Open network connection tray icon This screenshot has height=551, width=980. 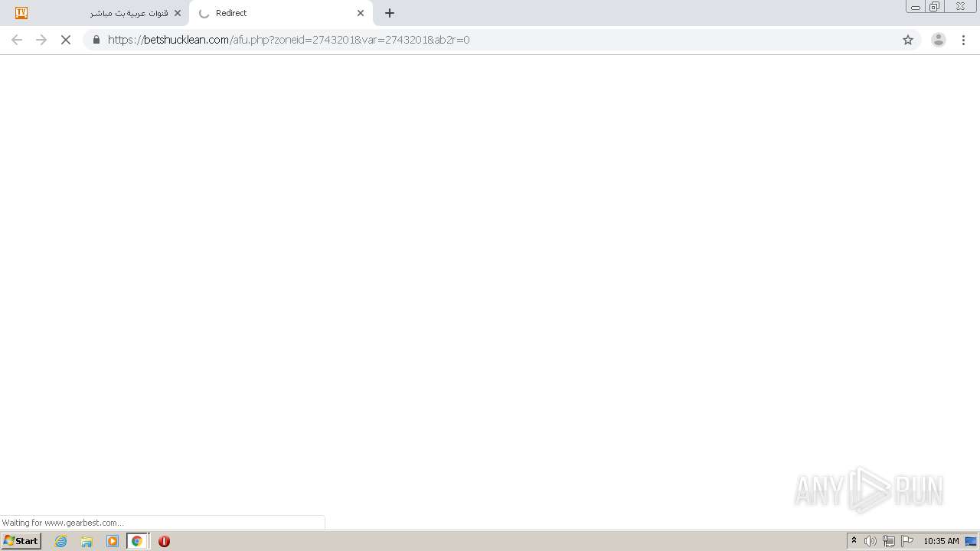coord(889,541)
